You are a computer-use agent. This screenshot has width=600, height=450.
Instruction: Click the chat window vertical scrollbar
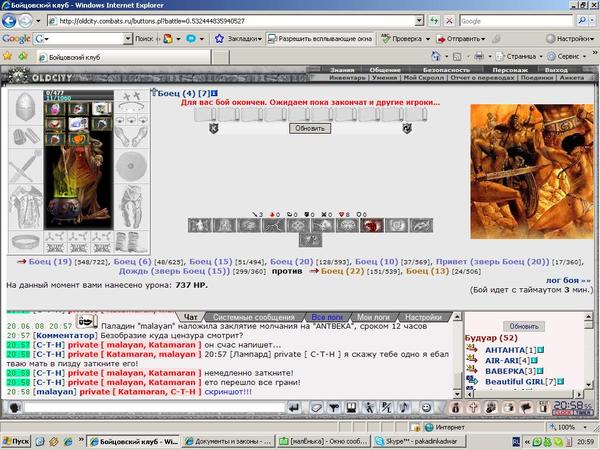pyautogui.click(x=457, y=355)
